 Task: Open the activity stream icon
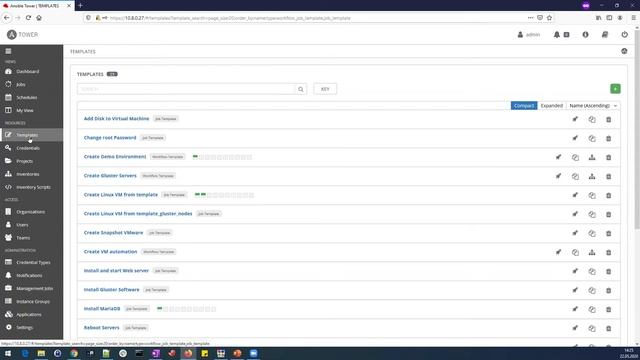point(624,51)
